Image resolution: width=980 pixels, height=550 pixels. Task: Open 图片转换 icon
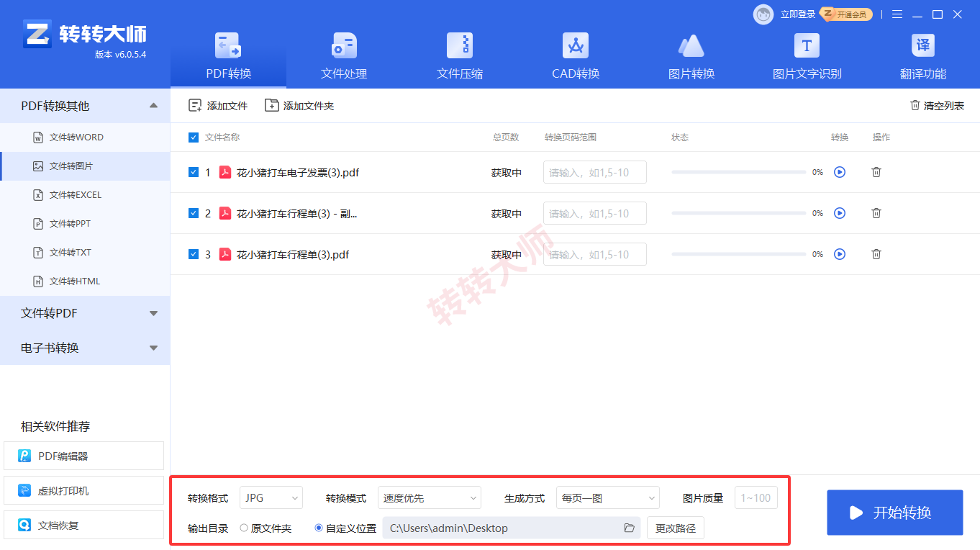pyautogui.click(x=691, y=45)
